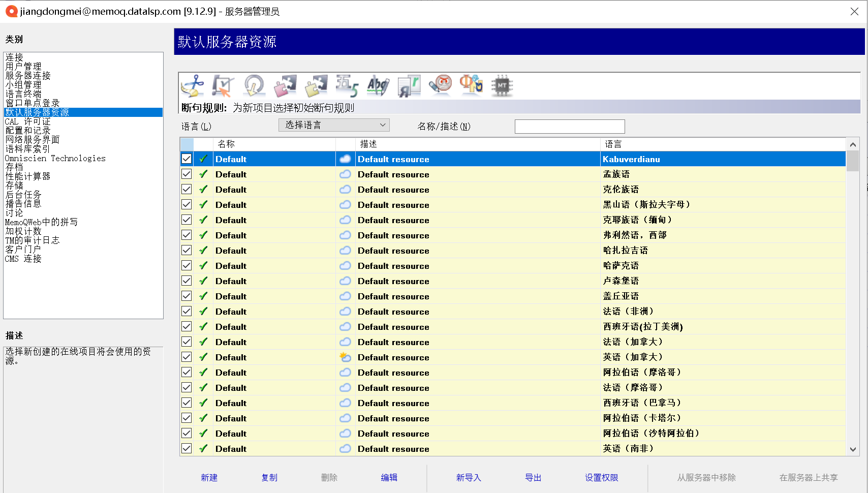Click green checkmark in 卢森堡语 row
Viewport: 868px width, 493px height.
click(x=203, y=281)
